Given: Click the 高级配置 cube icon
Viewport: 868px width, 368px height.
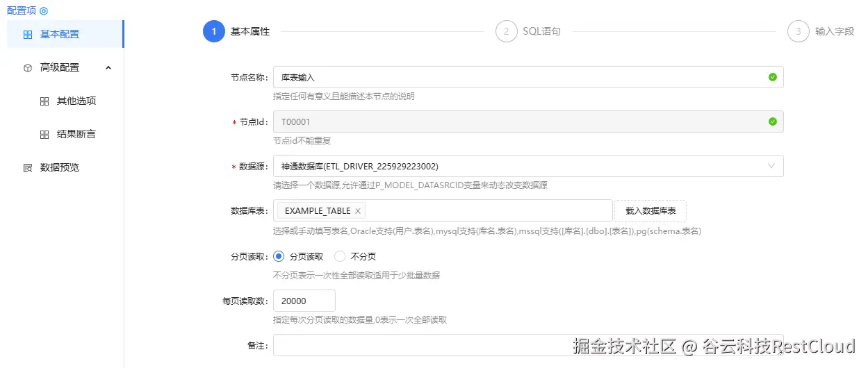Looking at the screenshot, I should pyautogui.click(x=28, y=67).
